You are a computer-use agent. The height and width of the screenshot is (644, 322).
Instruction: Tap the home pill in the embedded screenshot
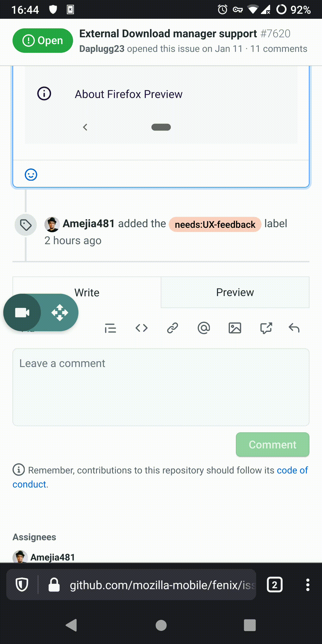(161, 127)
